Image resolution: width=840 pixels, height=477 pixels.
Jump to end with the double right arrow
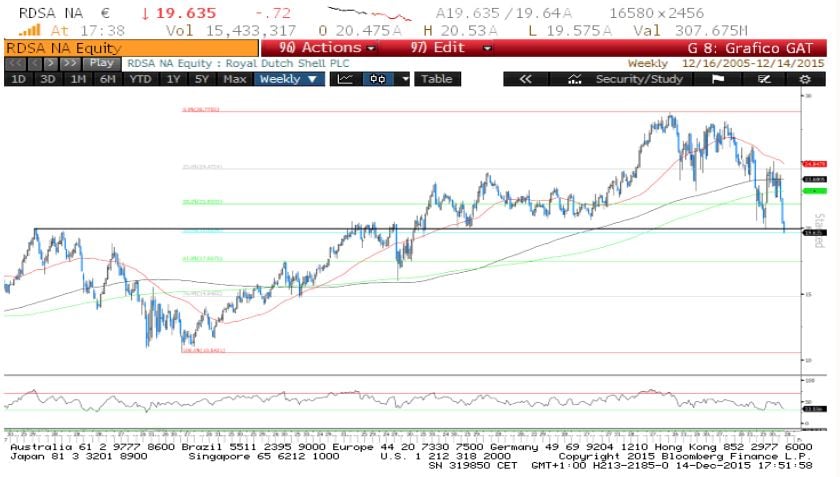[70, 64]
